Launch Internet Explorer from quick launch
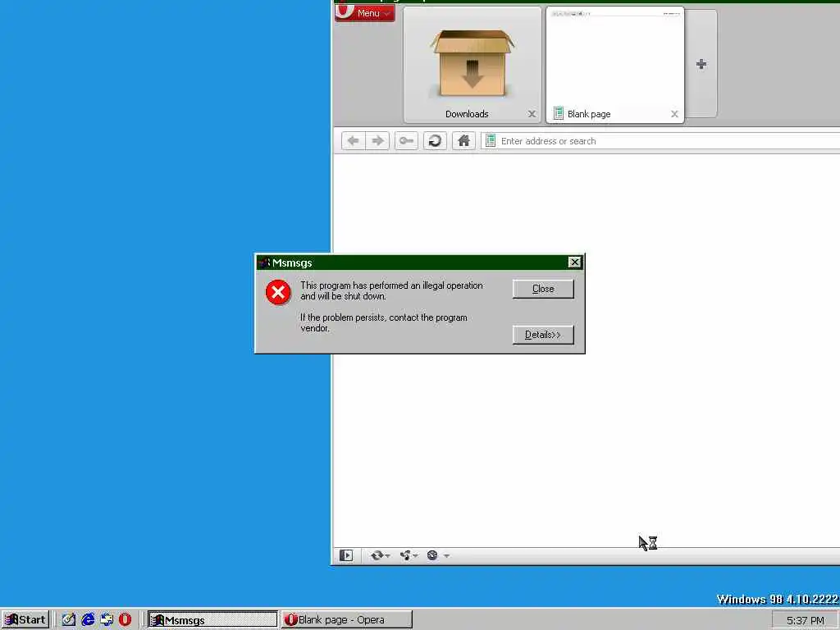The width and height of the screenshot is (840, 630). point(88,620)
